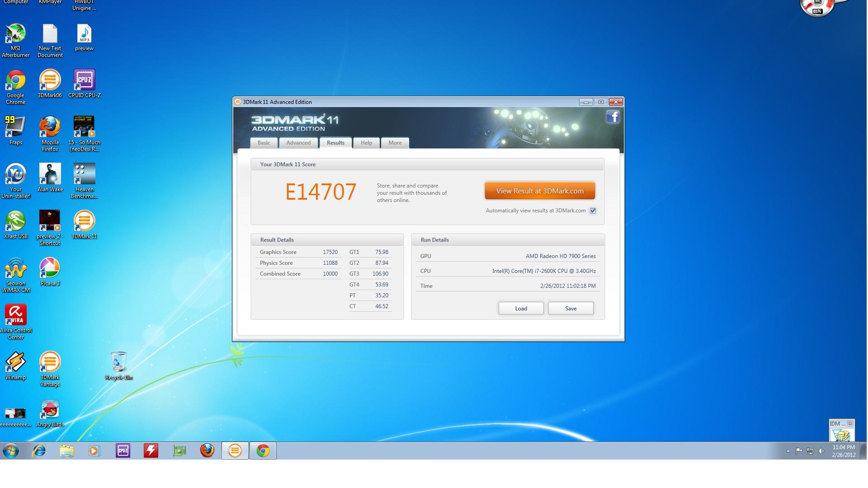Click the network tray icon

tap(810, 451)
